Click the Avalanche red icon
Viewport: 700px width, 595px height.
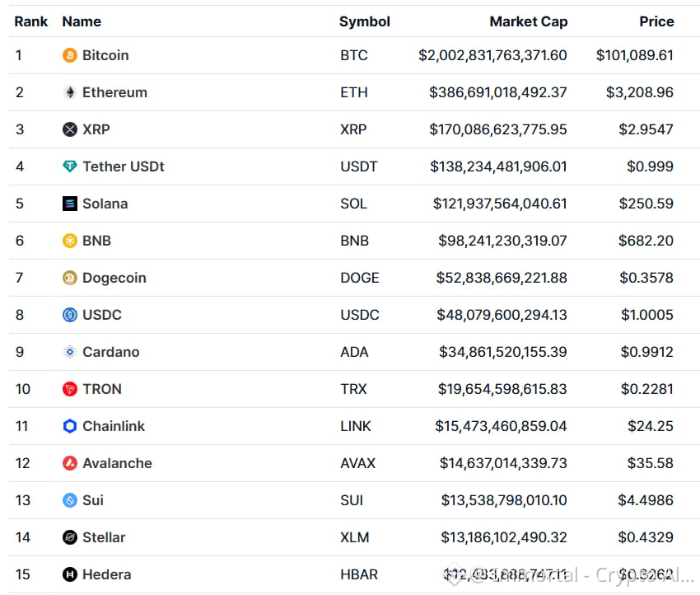(70, 463)
